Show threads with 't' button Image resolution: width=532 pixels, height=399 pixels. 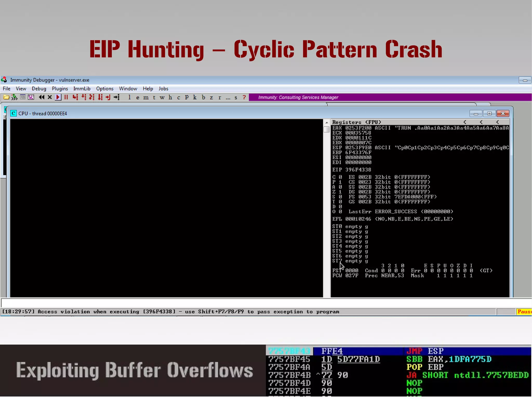coord(154,97)
